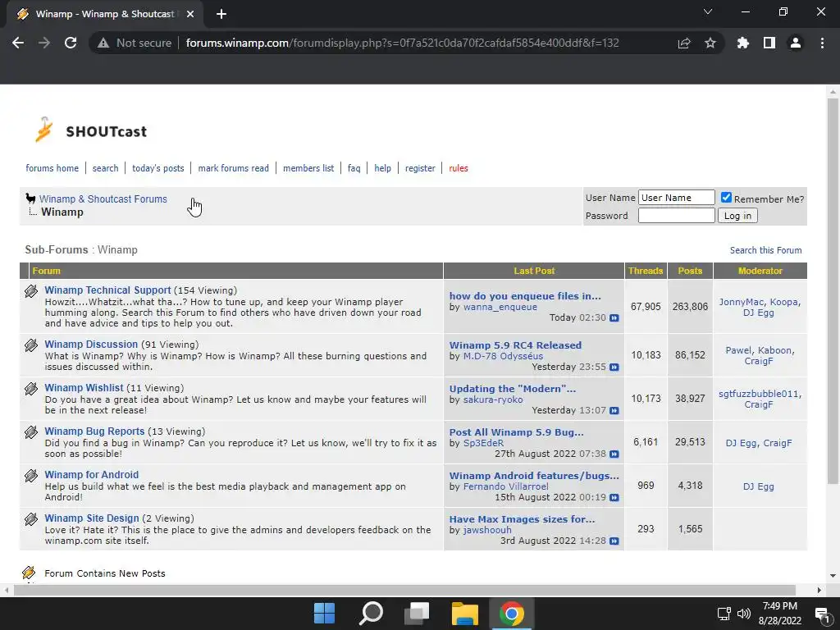This screenshot has width=840, height=630.
Task: Go to last post icon for Yesterday 13:07
Action: (x=614, y=410)
